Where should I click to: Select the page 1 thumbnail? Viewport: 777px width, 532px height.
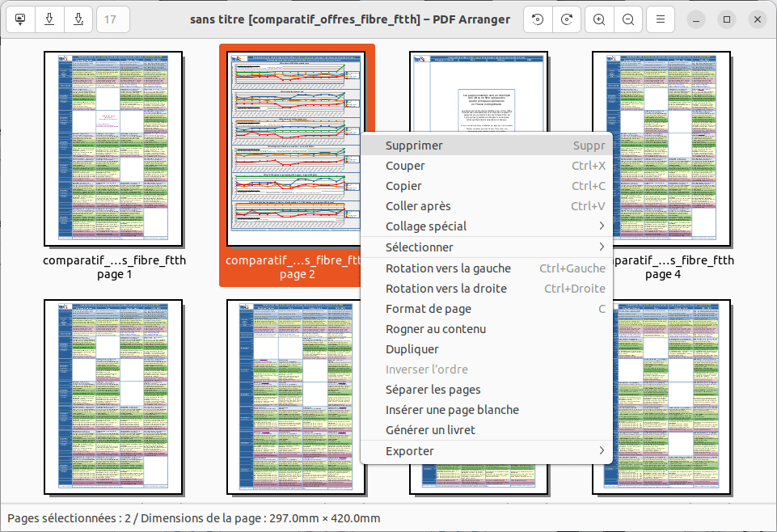click(x=113, y=149)
